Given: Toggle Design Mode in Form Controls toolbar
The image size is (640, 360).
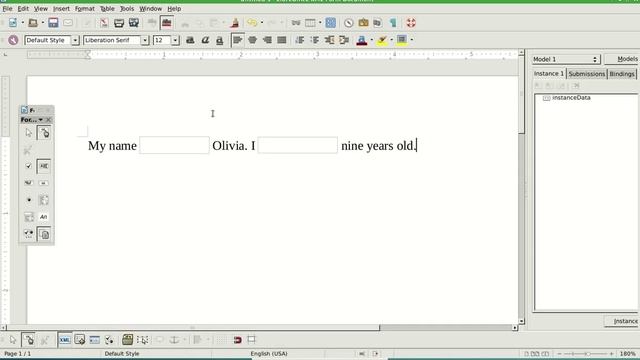Looking at the screenshot, I should click(44, 133).
